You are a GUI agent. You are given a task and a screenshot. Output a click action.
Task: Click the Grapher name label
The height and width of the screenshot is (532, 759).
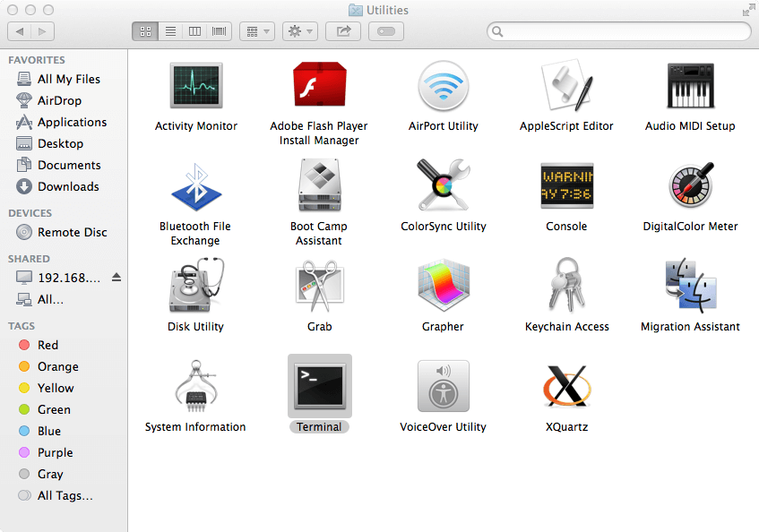(443, 327)
